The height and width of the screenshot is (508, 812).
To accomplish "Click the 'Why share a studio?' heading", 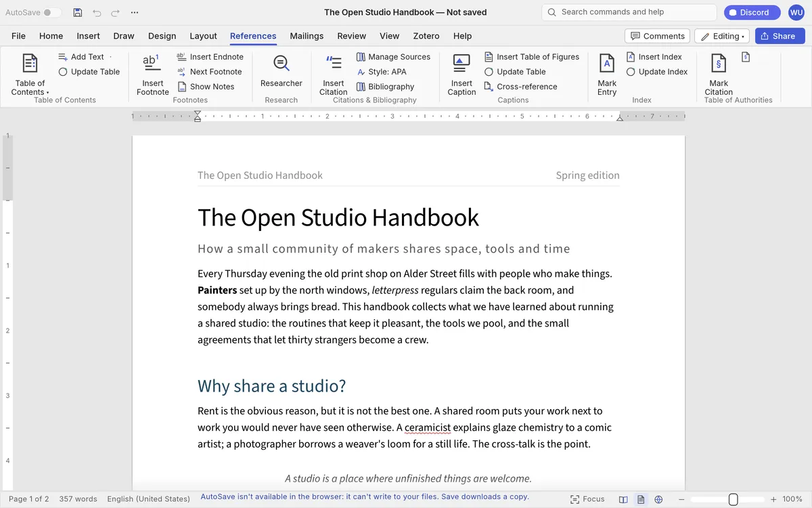I will click(x=271, y=386).
